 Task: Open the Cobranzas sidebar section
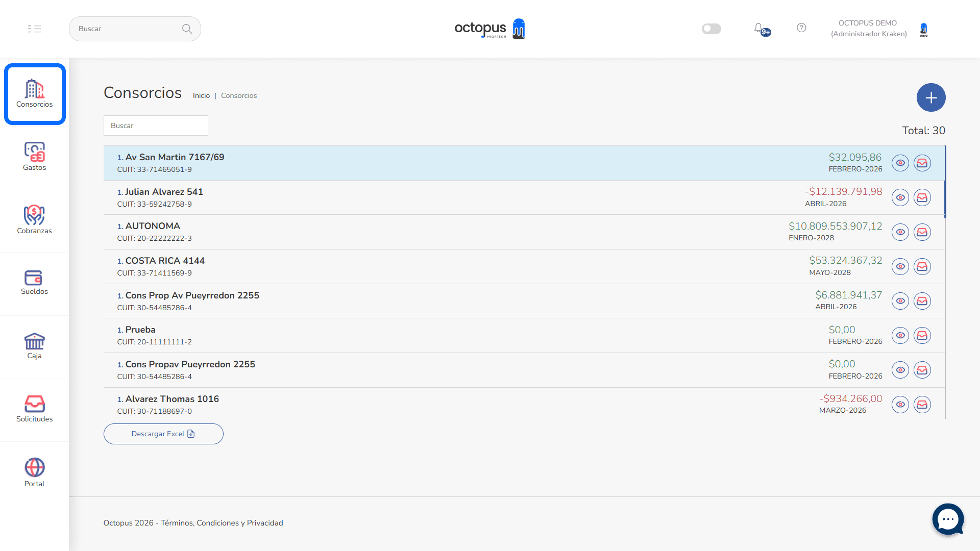[34, 220]
